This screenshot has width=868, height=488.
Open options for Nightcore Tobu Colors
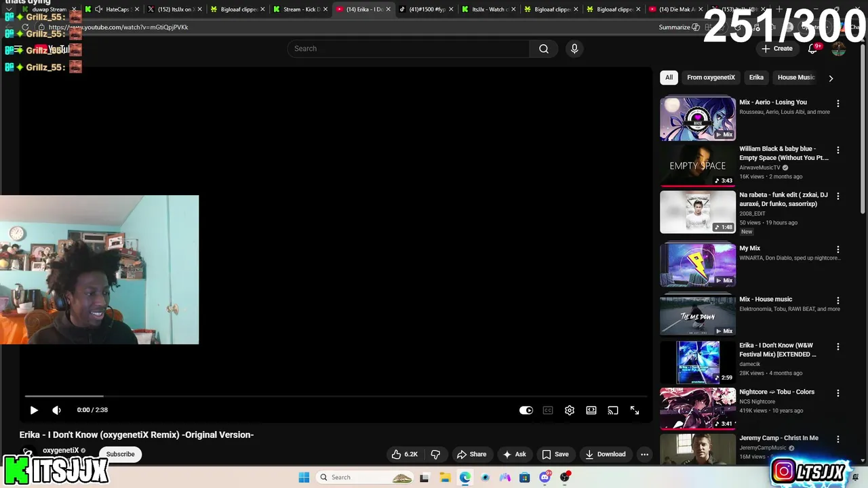point(838,393)
